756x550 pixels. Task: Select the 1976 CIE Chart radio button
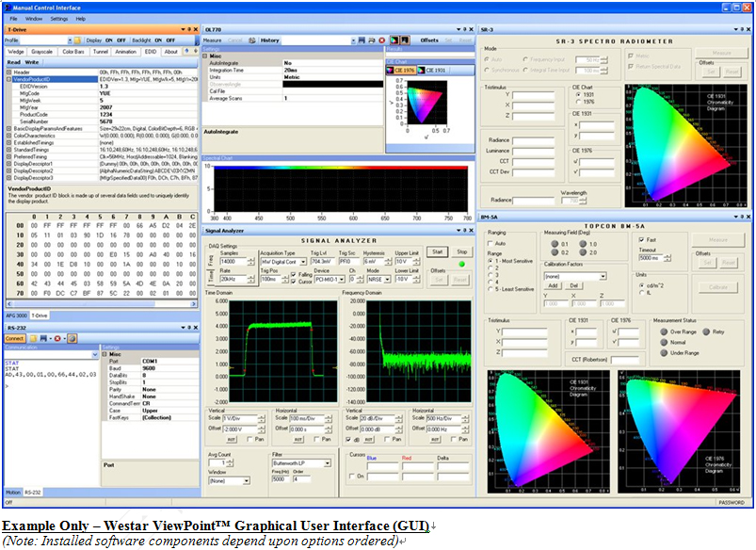578,102
